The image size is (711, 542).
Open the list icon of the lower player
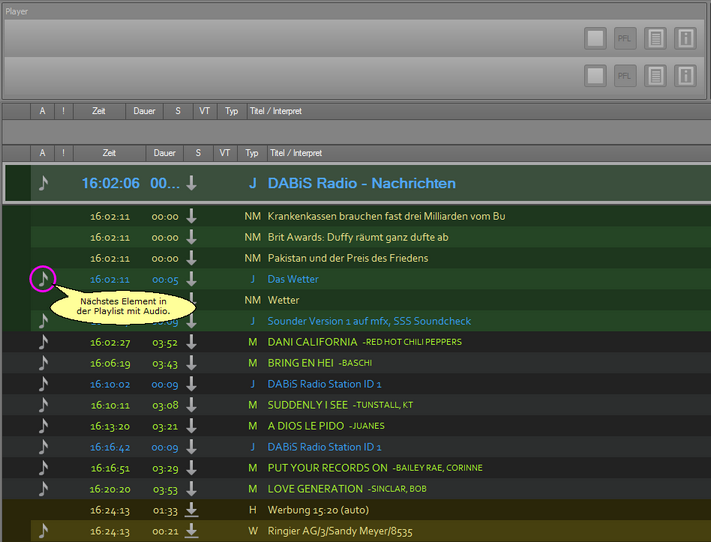(655, 76)
